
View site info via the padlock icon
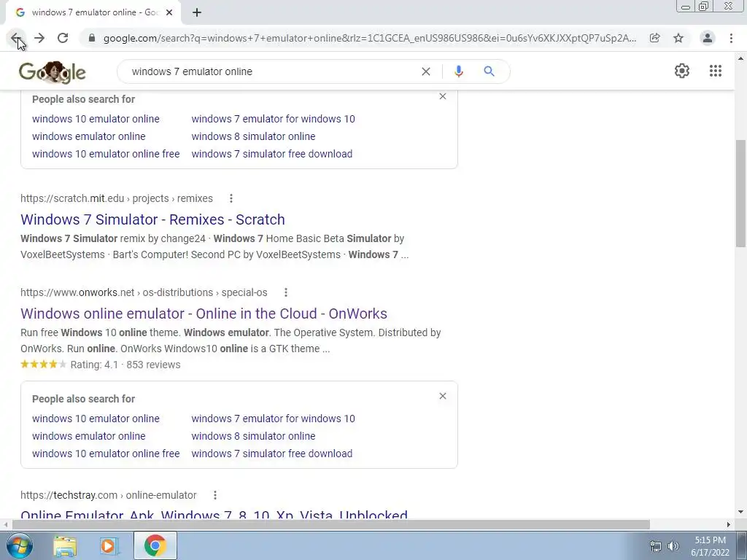coord(92,38)
